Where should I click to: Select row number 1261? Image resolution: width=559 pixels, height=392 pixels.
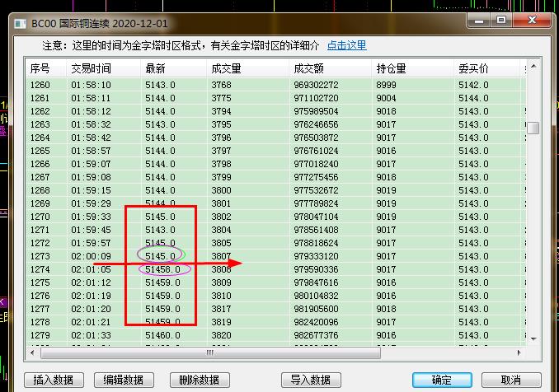[40, 98]
